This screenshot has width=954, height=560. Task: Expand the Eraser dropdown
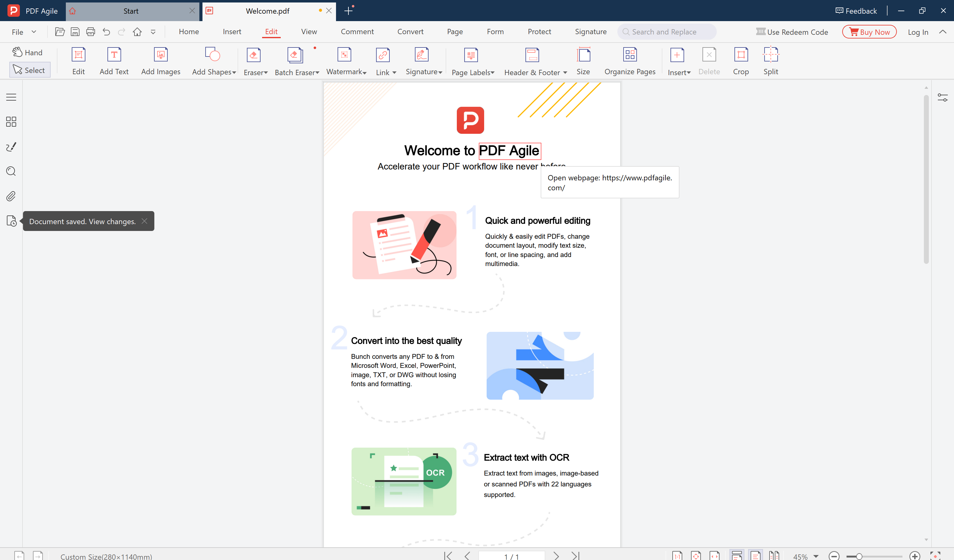tap(266, 72)
